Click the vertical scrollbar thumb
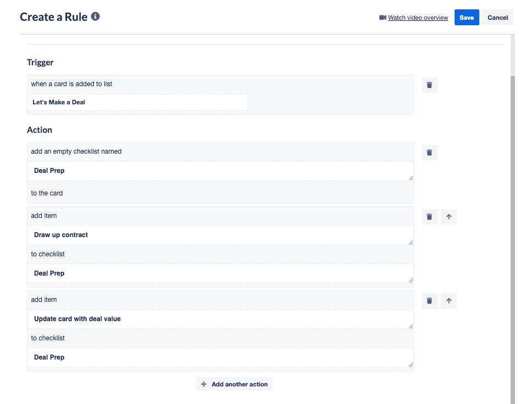This screenshot has height=404, width=532. point(513,239)
